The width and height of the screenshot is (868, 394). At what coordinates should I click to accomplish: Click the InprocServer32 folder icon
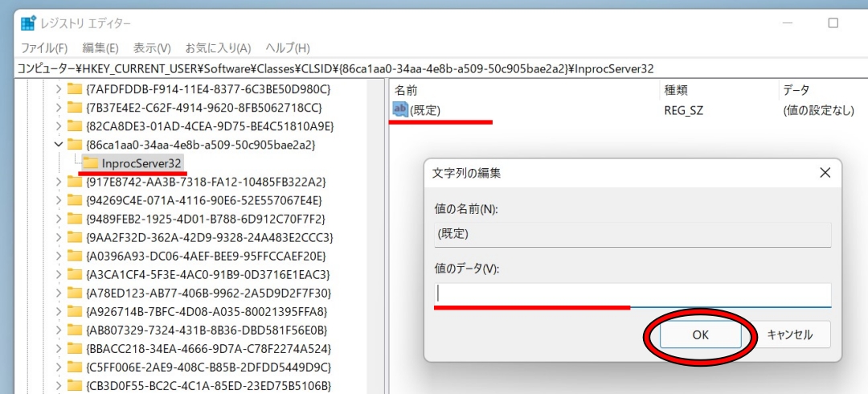click(91, 163)
